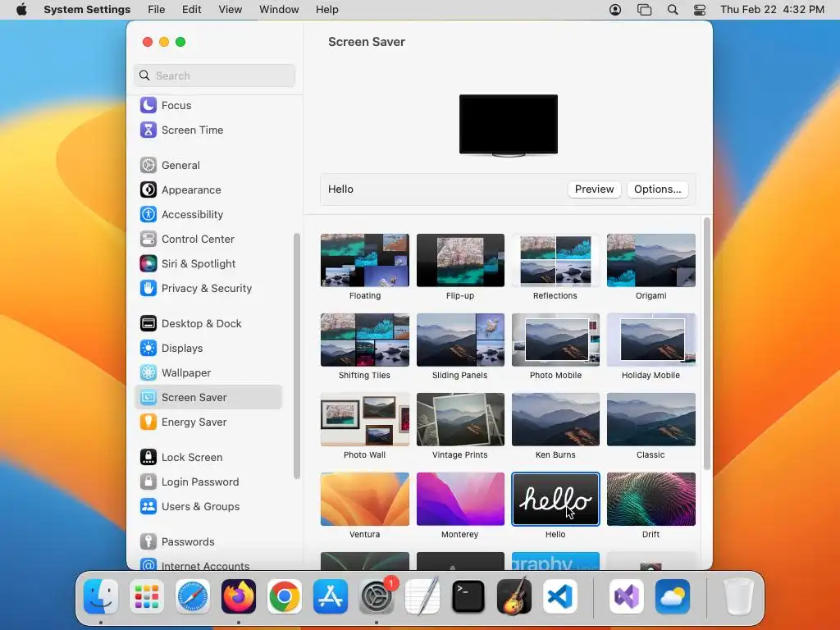
Task: Open Passwords key icon
Action: point(148,541)
